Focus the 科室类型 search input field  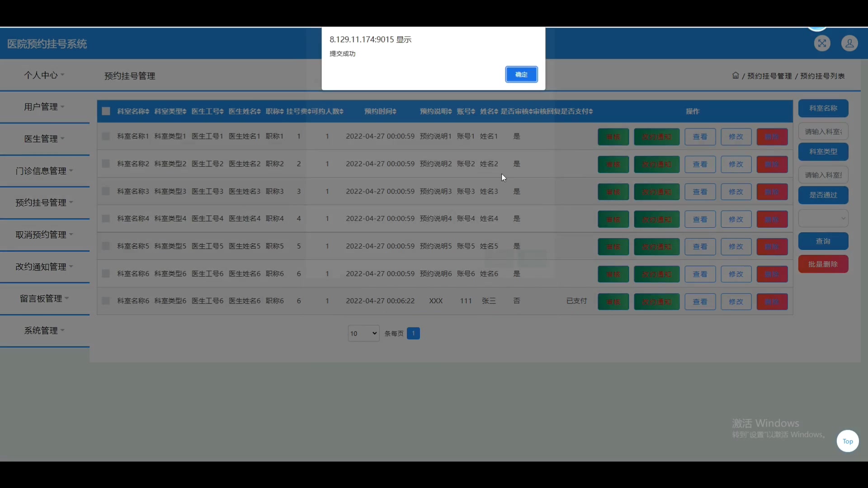[x=823, y=174]
